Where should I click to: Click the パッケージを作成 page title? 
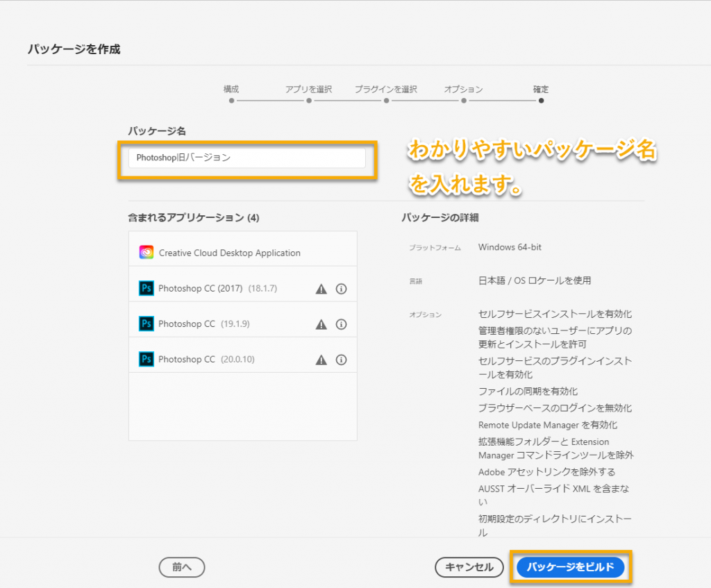click(74, 49)
